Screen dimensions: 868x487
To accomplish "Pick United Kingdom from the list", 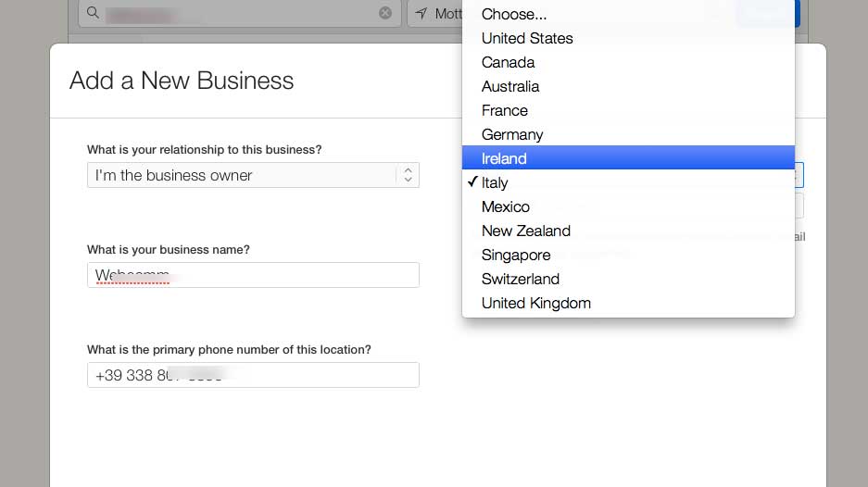I will 536,303.
